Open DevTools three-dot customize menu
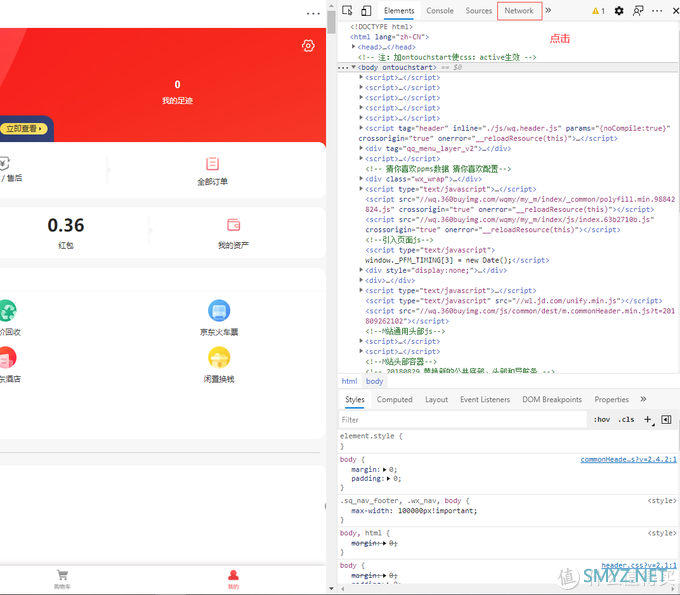Viewport: 680px width, 595px height. coord(657,11)
